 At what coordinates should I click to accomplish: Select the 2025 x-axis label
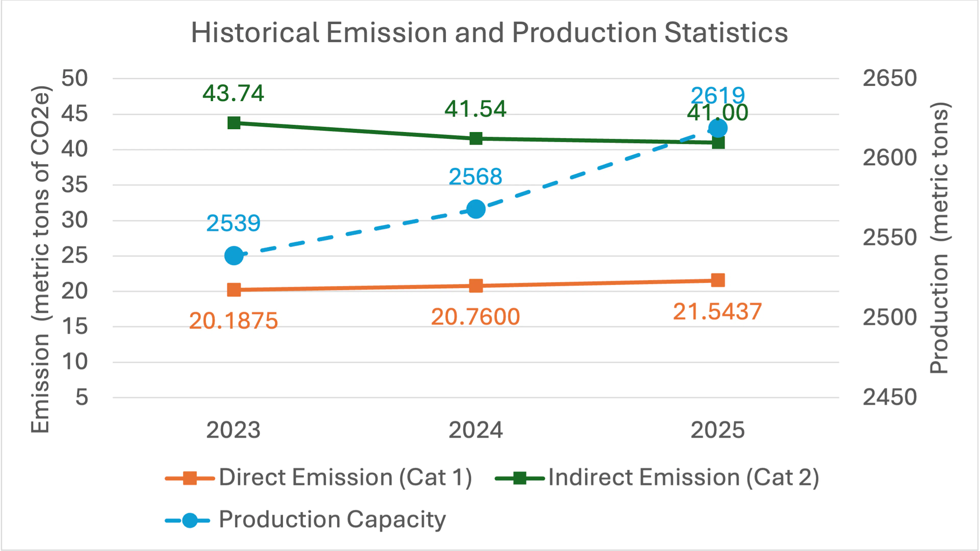717,430
